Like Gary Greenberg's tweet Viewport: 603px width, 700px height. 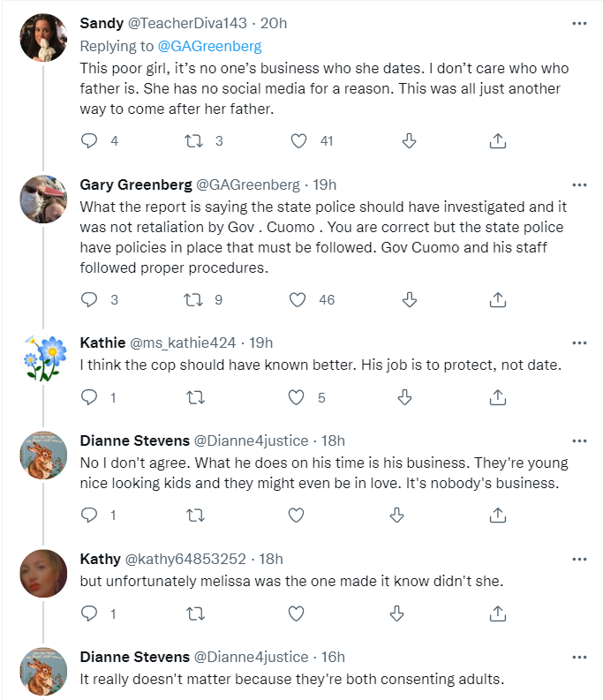(x=298, y=299)
